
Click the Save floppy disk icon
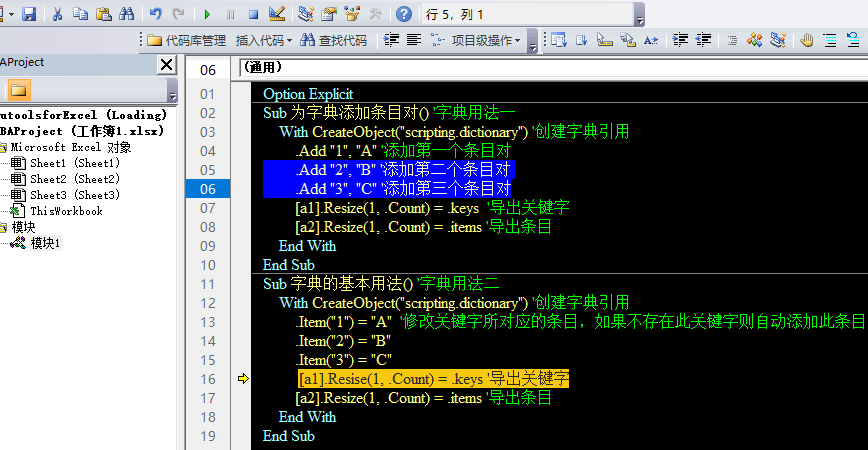tap(29, 14)
